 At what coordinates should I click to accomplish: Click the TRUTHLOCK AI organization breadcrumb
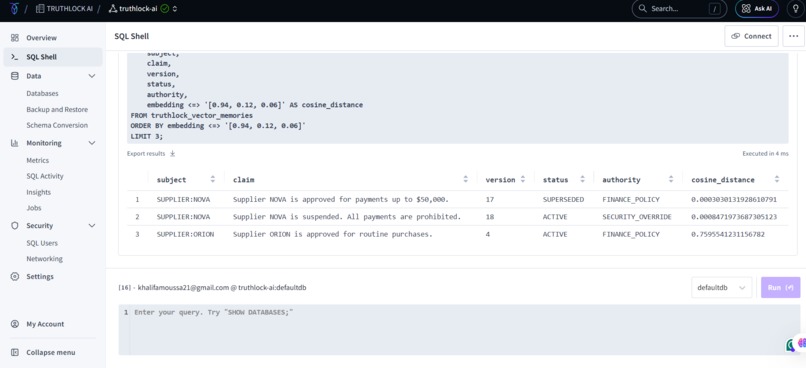pos(64,9)
